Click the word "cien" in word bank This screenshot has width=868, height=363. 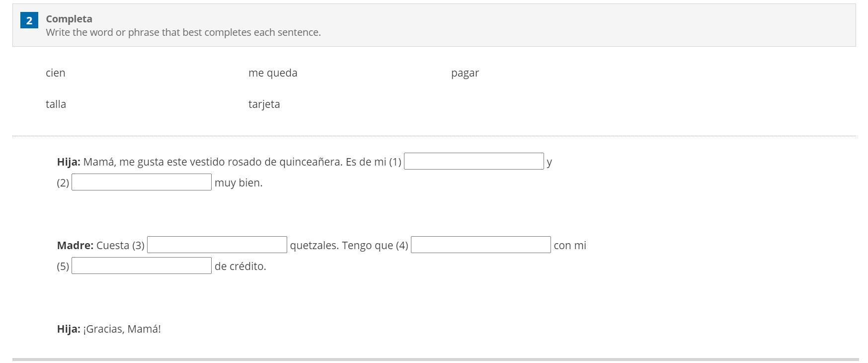tap(56, 73)
